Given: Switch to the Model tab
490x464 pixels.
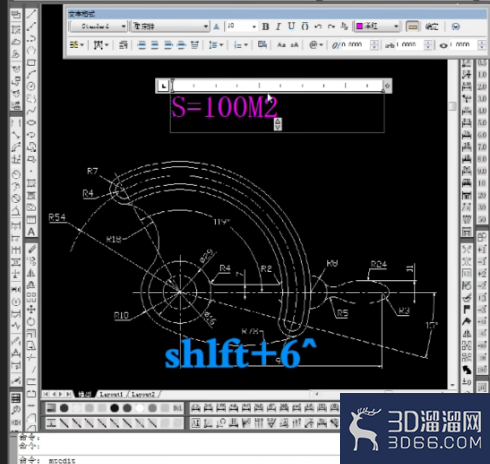Looking at the screenshot, I should [x=84, y=394].
